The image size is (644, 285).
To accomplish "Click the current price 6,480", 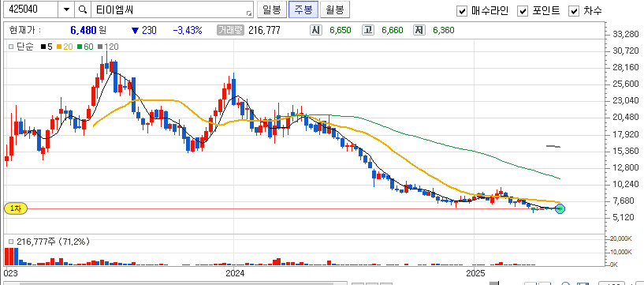I will pyautogui.click(x=83, y=30).
